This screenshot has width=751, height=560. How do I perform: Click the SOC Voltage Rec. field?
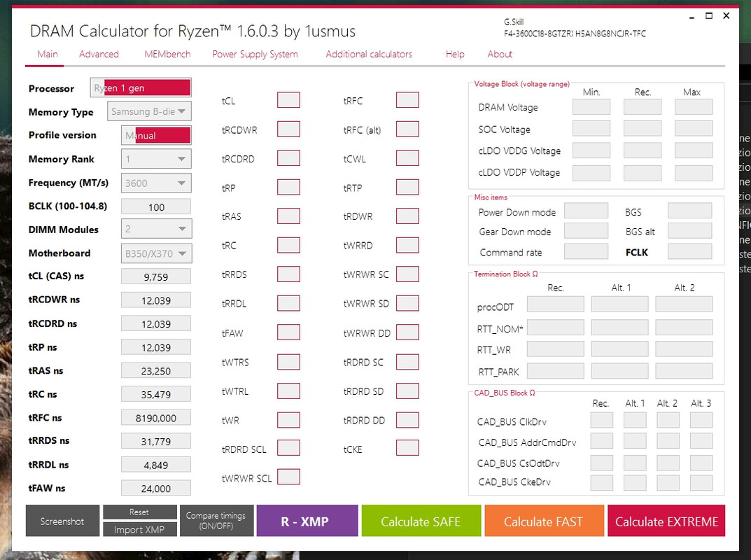point(643,128)
